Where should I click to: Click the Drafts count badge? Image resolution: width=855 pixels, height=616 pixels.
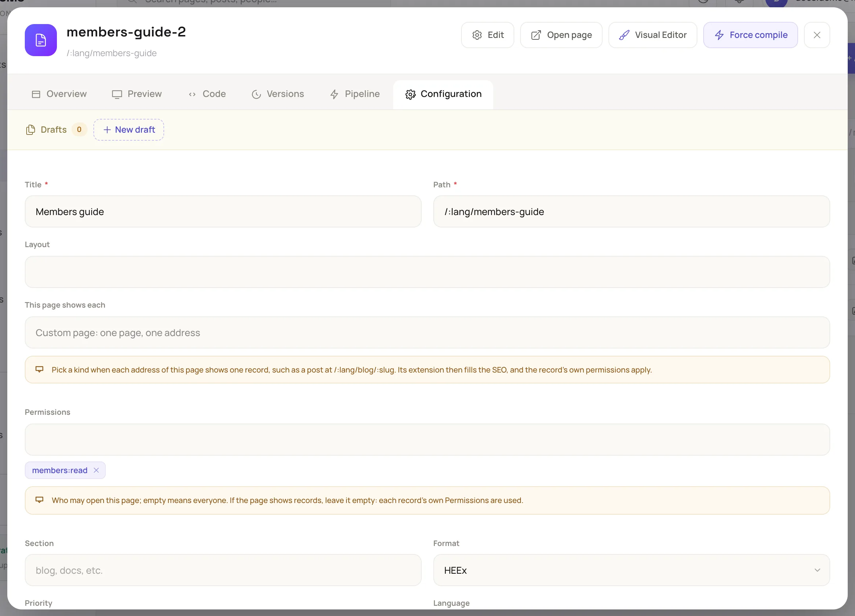coord(79,130)
